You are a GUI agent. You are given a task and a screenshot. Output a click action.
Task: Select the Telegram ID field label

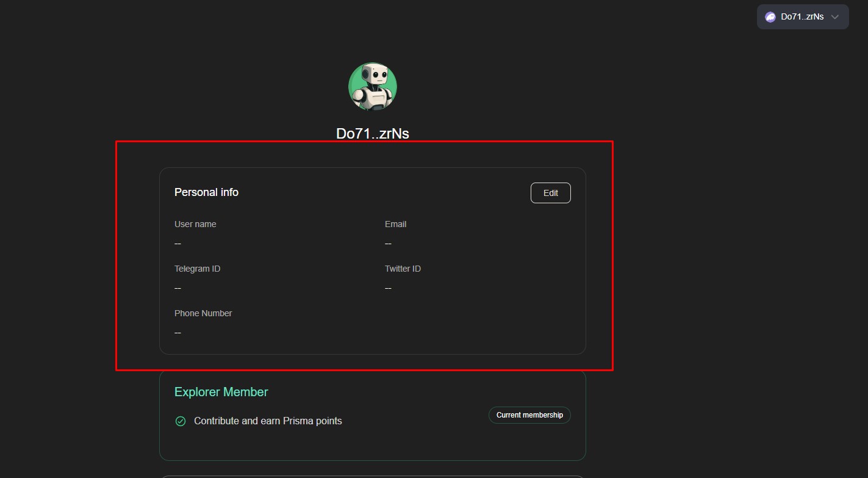click(197, 269)
